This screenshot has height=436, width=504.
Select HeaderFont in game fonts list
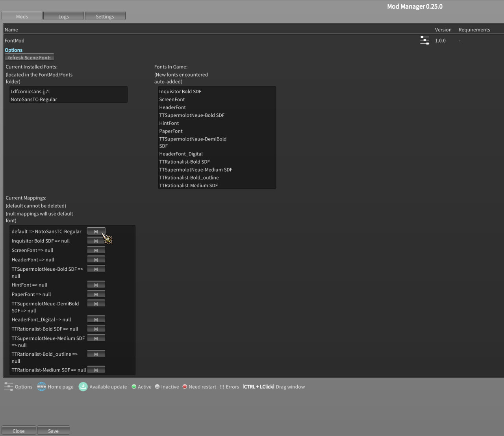coord(172,107)
